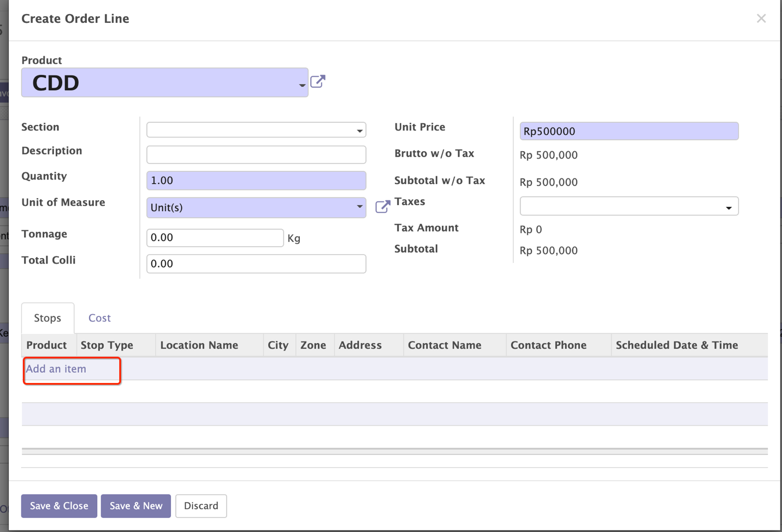The width and height of the screenshot is (782, 532).
Task: Switch to the Stops tab
Action: (48, 318)
